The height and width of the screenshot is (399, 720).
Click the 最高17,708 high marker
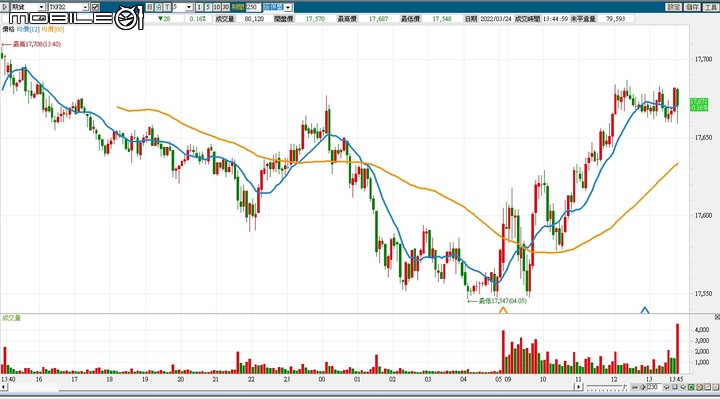31,44
